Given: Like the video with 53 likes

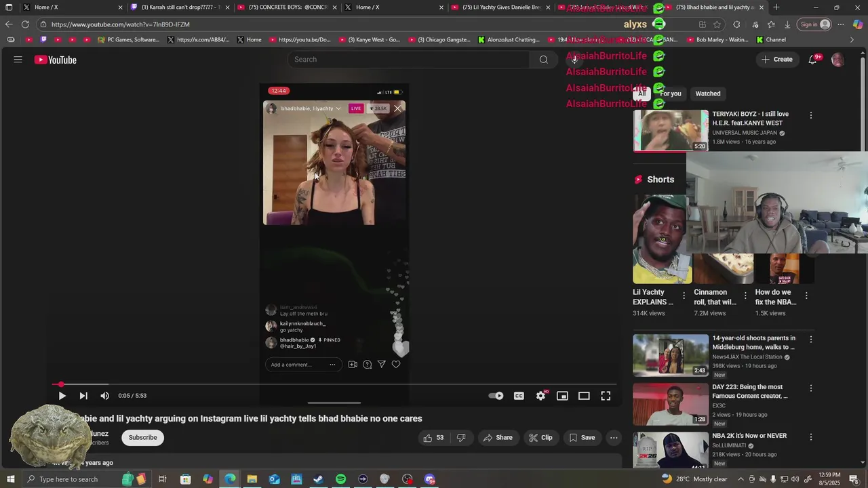Looking at the screenshot, I should 433,438.
